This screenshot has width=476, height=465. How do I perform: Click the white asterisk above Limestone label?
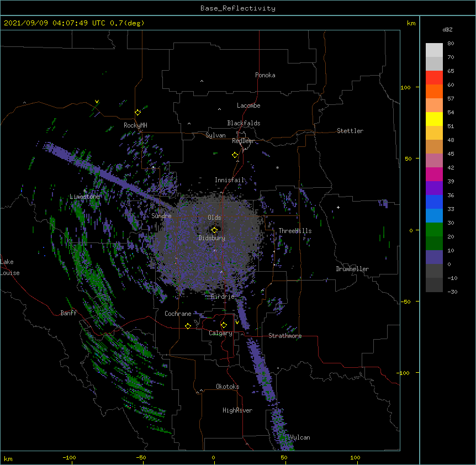[x=85, y=191]
